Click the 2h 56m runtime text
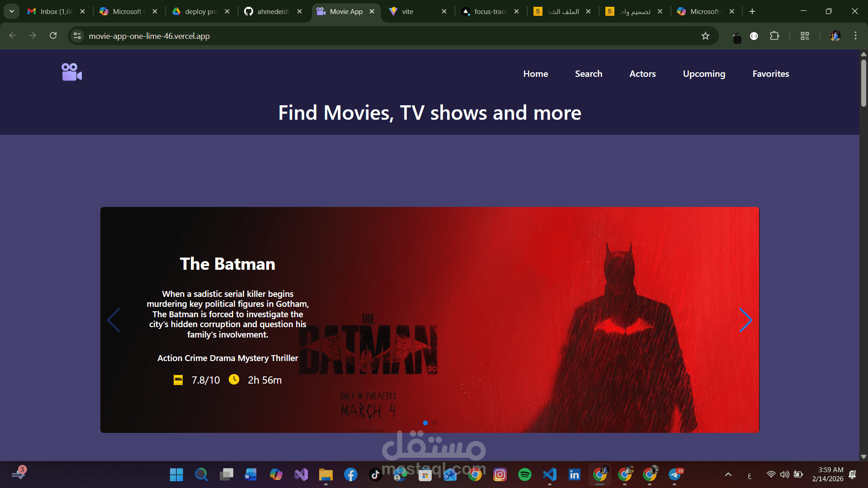Viewport: 868px width, 488px height. point(264,380)
